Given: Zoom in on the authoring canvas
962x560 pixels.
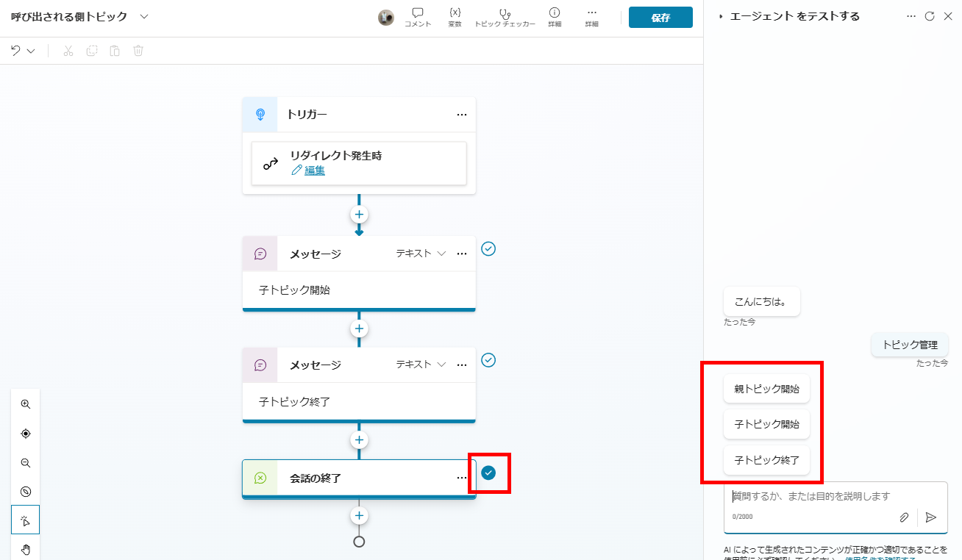Looking at the screenshot, I should tap(26, 403).
